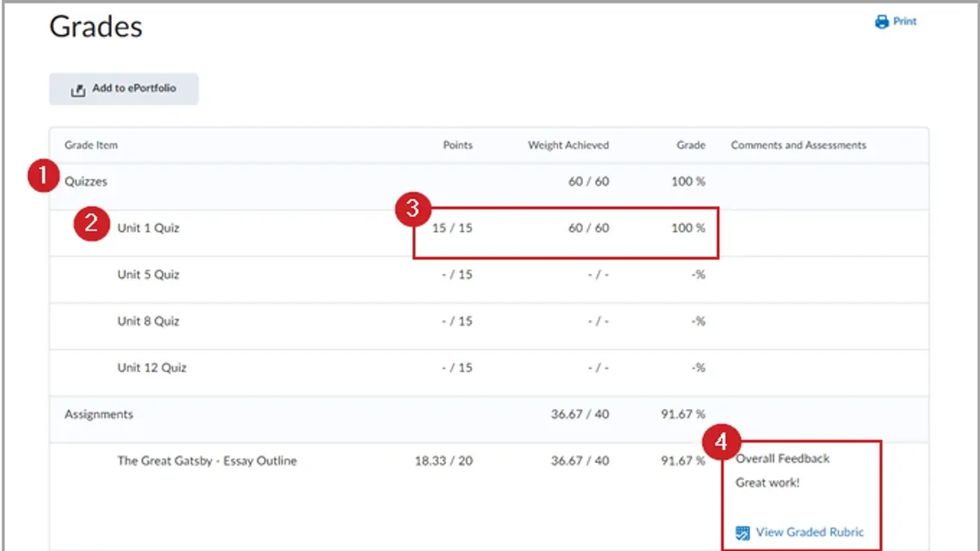Select the Comments and Assessments column header

[x=799, y=145]
